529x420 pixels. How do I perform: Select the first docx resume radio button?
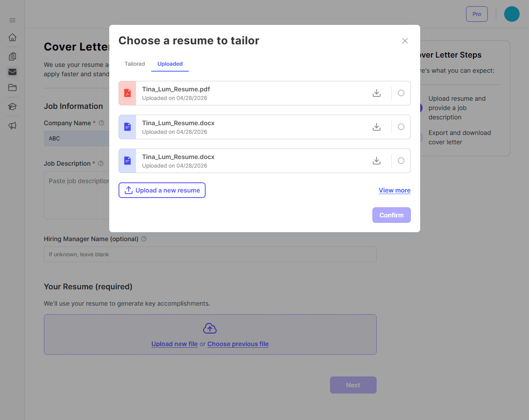[401, 127]
